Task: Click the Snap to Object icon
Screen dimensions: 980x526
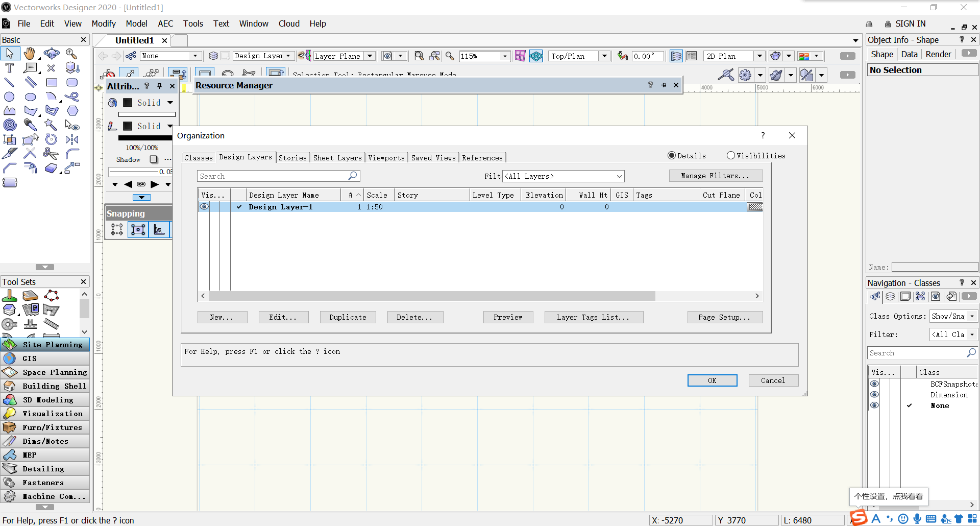Action: (x=138, y=229)
